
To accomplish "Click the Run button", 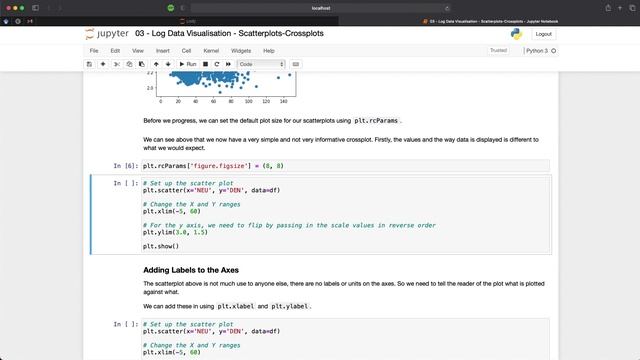I will [x=188, y=64].
